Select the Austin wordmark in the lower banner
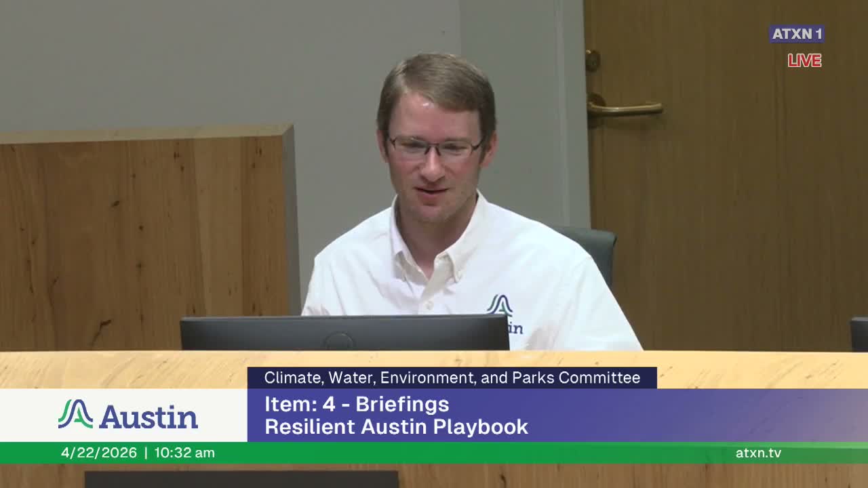868x488 pixels. tap(149, 416)
